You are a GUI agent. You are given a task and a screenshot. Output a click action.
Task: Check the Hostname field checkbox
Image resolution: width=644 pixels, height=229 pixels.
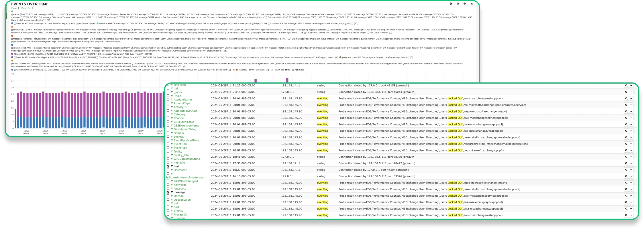click(x=168, y=170)
